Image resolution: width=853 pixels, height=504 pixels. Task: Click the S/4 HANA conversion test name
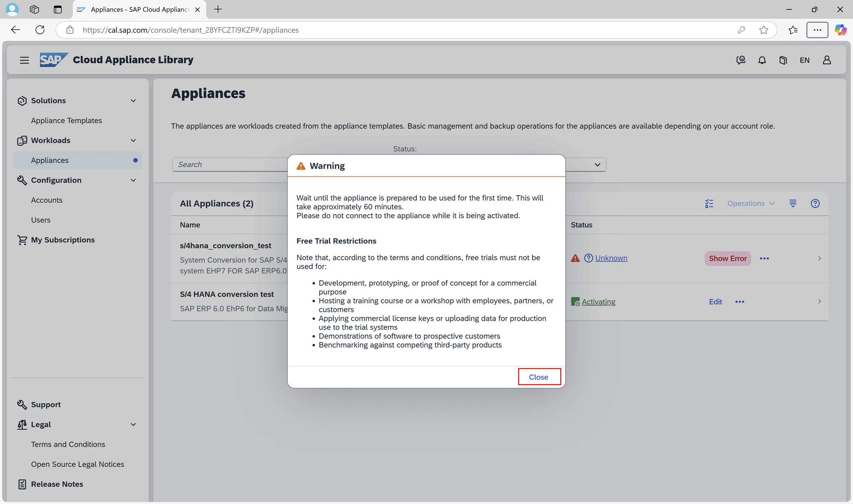click(227, 294)
